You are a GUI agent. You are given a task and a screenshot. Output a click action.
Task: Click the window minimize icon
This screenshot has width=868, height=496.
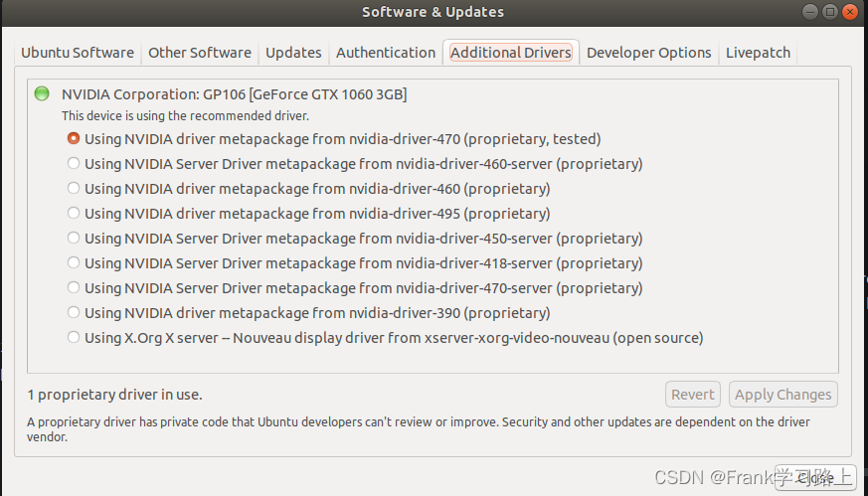tap(810, 12)
